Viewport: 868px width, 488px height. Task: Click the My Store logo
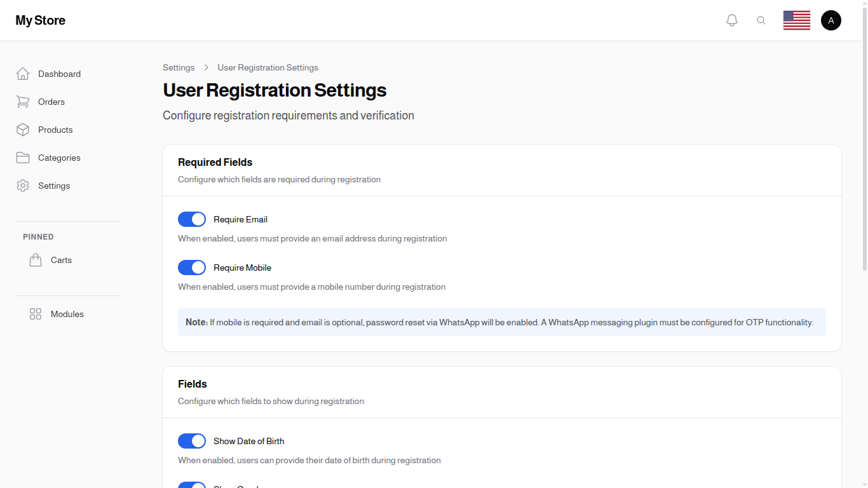tap(40, 20)
